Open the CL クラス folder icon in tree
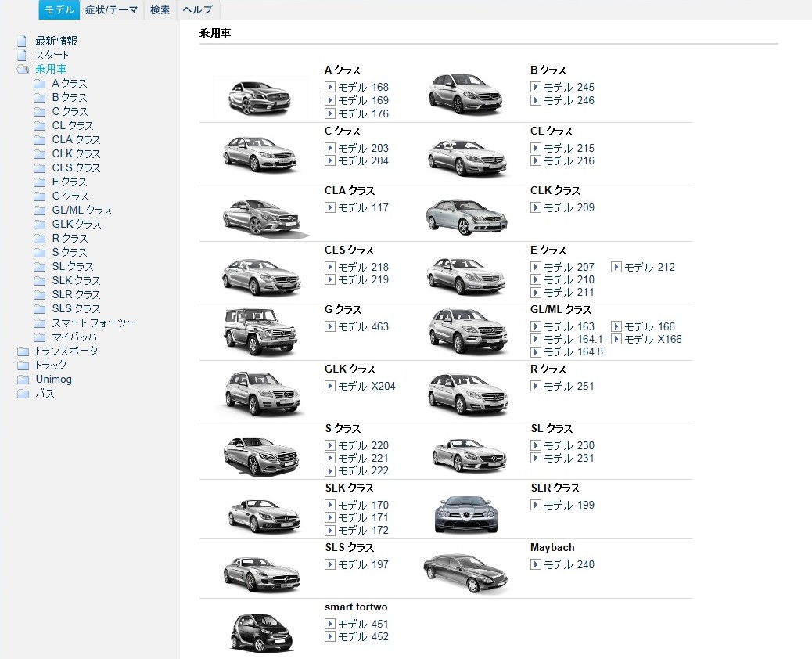 (39, 125)
